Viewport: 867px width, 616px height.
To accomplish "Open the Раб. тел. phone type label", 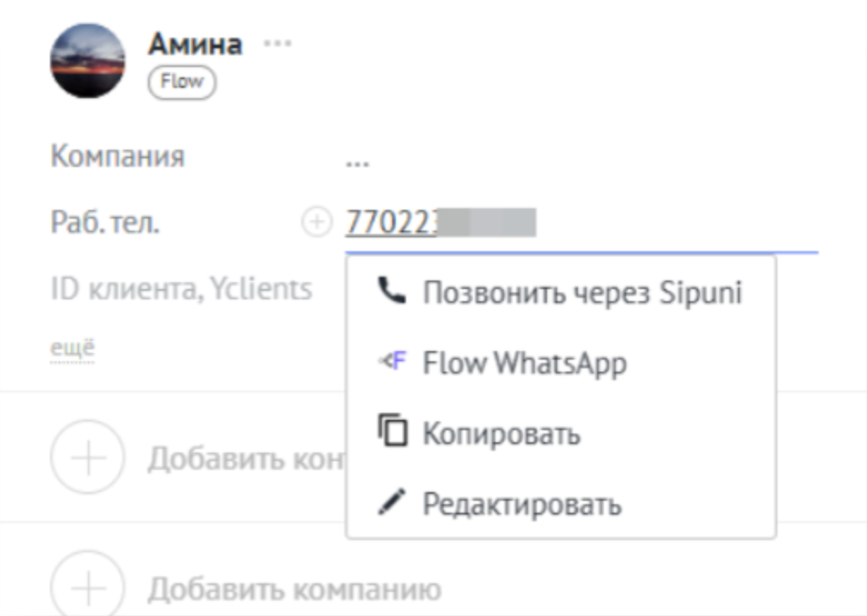I will (105, 224).
